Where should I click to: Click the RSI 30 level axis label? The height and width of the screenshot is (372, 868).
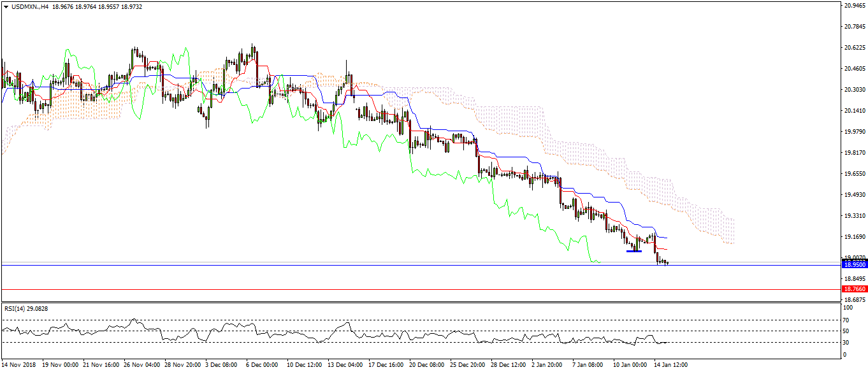[846, 343]
